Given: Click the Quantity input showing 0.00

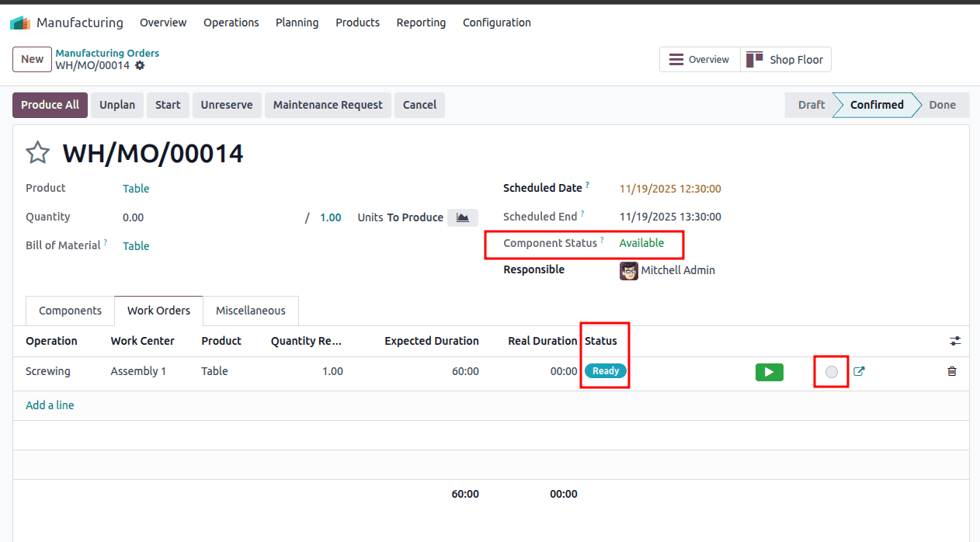Looking at the screenshot, I should 133,217.
